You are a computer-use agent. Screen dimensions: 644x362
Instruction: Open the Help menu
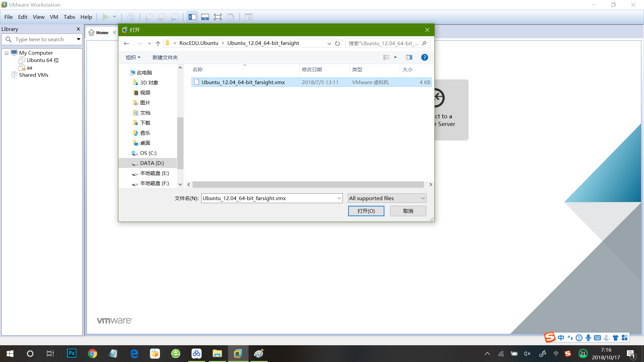point(86,17)
